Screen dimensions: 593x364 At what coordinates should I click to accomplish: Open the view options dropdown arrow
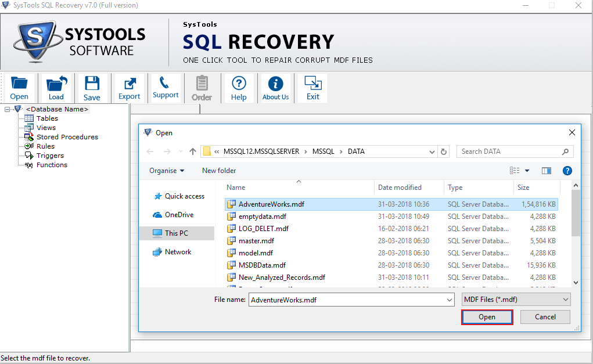click(x=527, y=171)
